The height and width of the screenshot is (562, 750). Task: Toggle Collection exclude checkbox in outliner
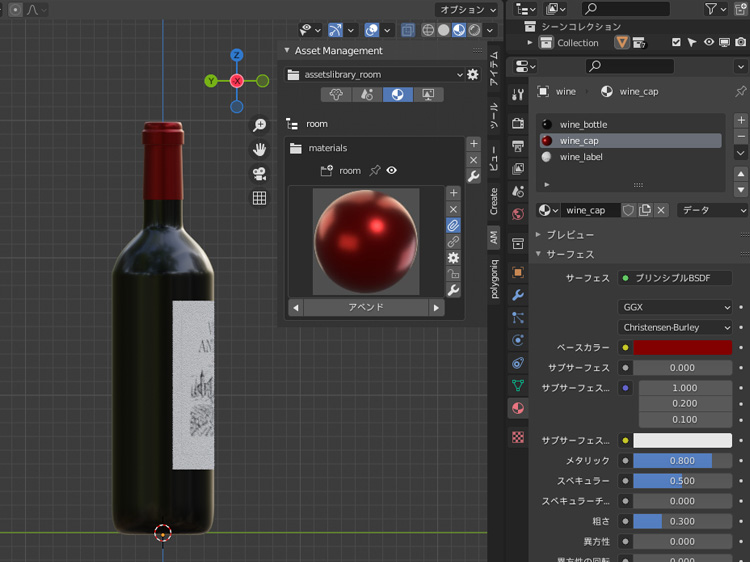[677, 43]
